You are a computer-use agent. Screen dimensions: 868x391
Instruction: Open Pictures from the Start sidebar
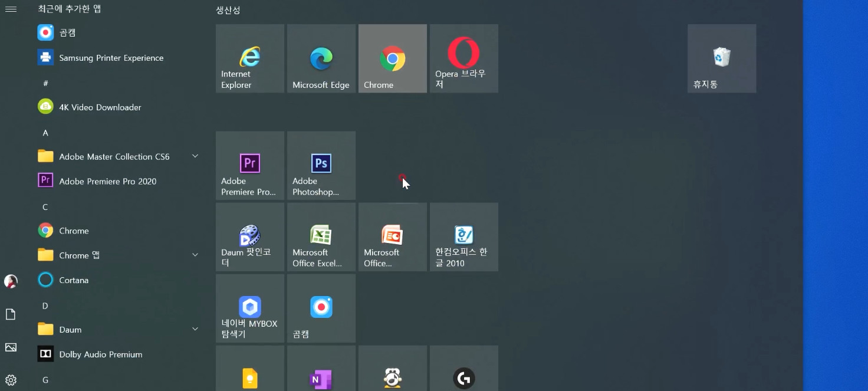click(11, 347)
